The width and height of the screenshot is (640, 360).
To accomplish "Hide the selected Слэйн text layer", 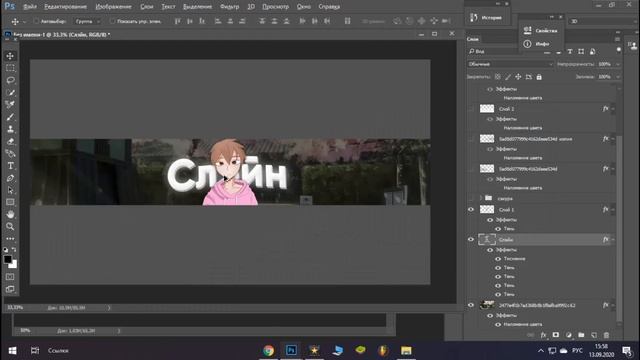I will click(471, 240).
